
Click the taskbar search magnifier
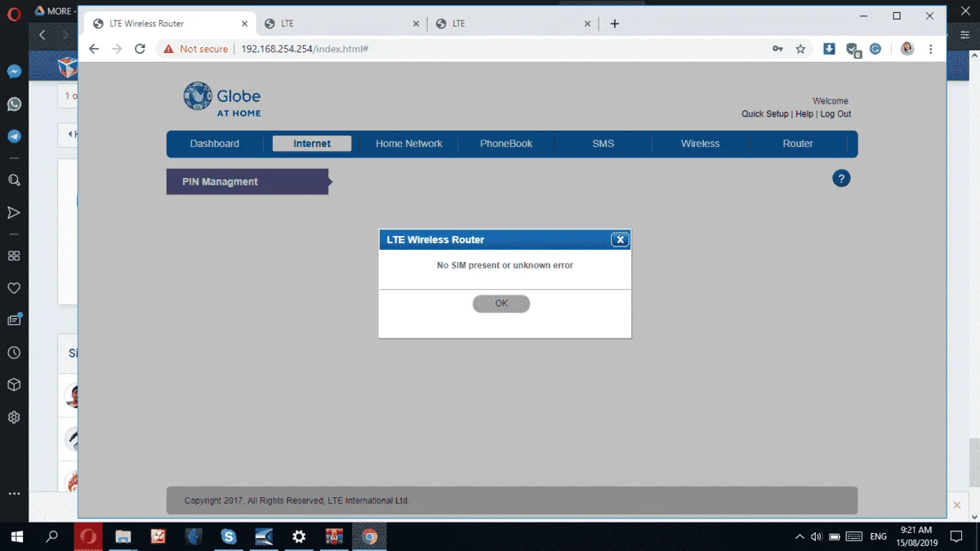tap(52, 536)
